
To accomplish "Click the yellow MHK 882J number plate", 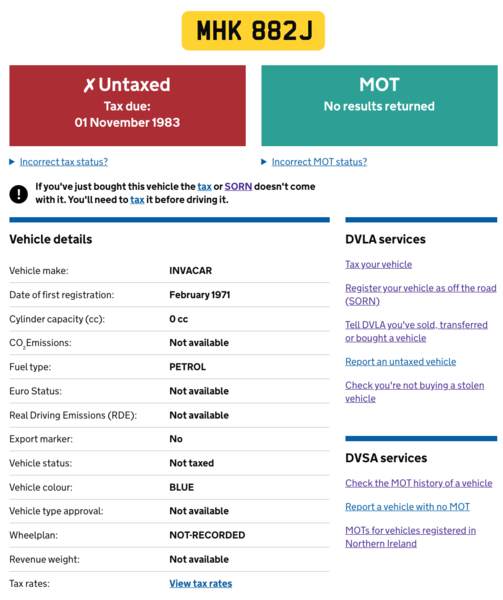I will (253, 31).
